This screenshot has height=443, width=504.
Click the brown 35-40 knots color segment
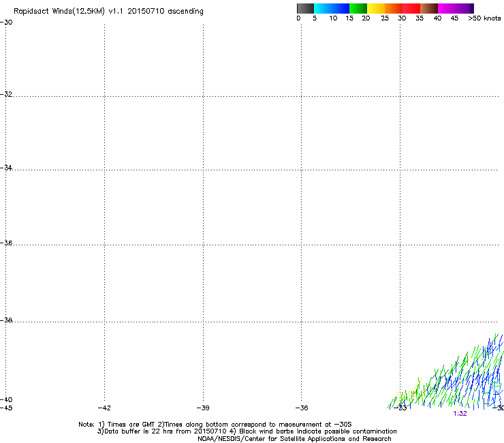429,8
